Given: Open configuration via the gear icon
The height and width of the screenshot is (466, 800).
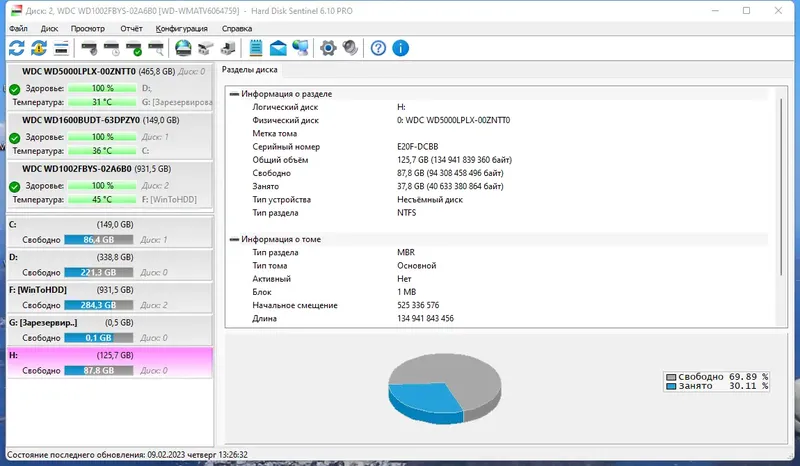Looking at the screenshot, I should (328, 48).
